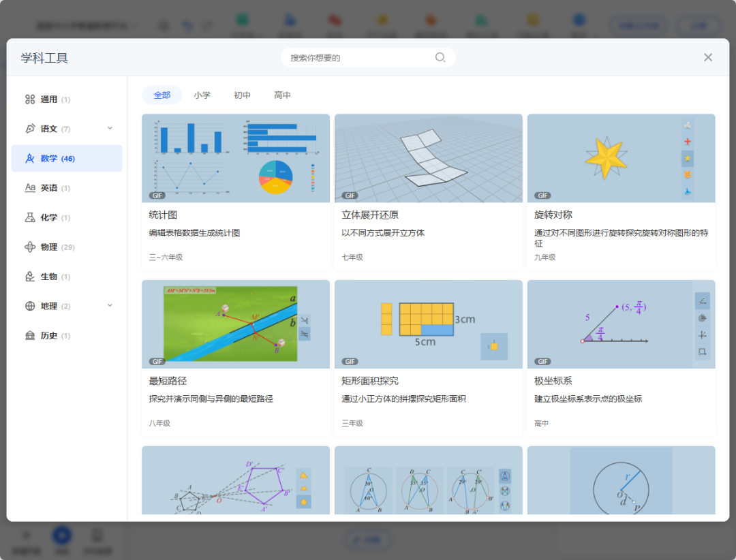Expand the 语文 category chevron
Image resolution: width=736 pixels, height=560 pixels.
click(x=110, y=128)
